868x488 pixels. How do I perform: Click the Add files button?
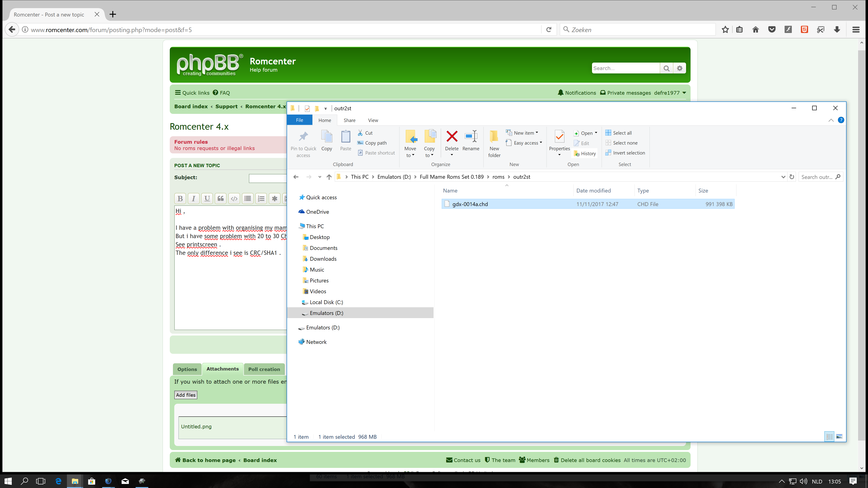pos(186,395)
